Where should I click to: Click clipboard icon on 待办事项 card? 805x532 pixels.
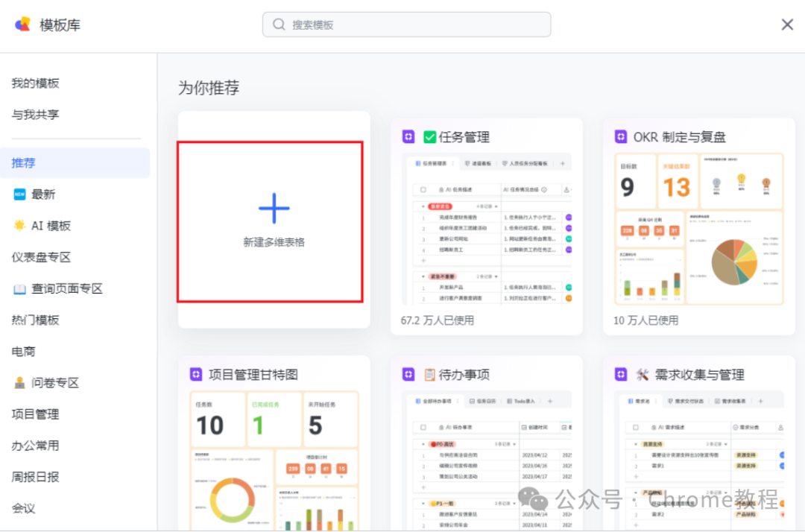pyautogui.click(x=430, y=375)
